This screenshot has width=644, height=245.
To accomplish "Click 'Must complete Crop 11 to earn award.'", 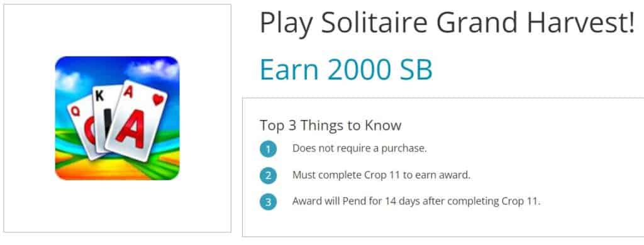I will [381, 175].
